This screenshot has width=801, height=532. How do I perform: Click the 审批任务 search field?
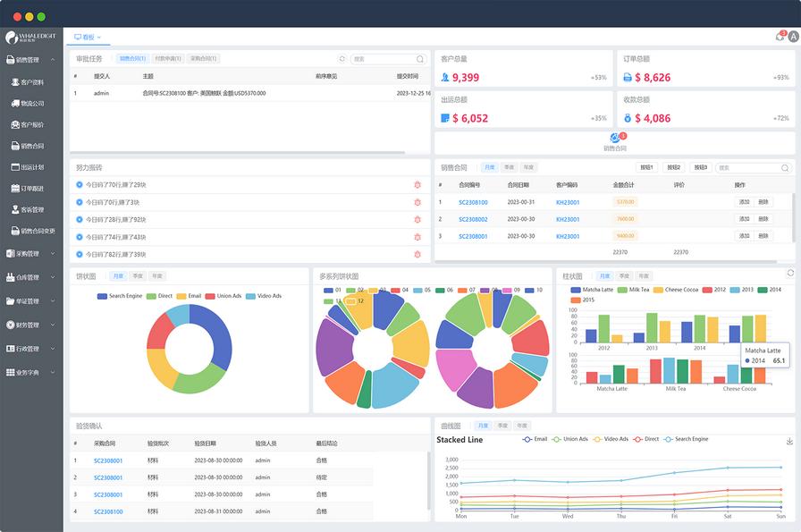(x=388, y=59)
